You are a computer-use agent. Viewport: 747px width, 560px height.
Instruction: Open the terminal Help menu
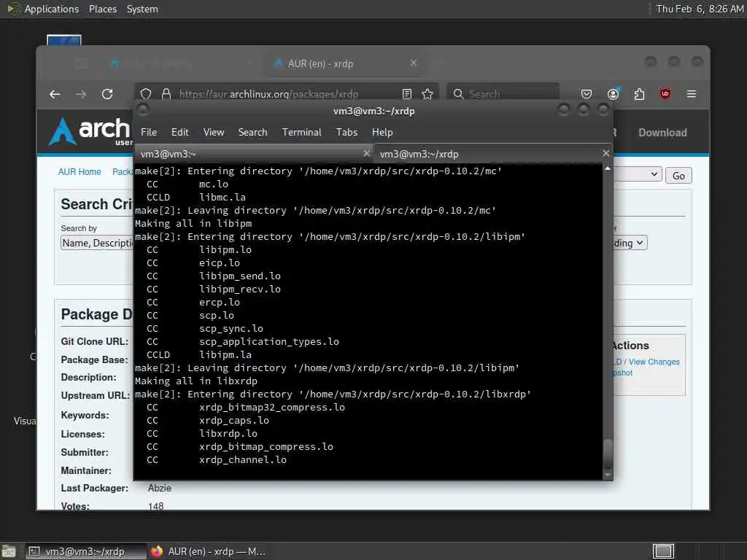coord(382,133)
